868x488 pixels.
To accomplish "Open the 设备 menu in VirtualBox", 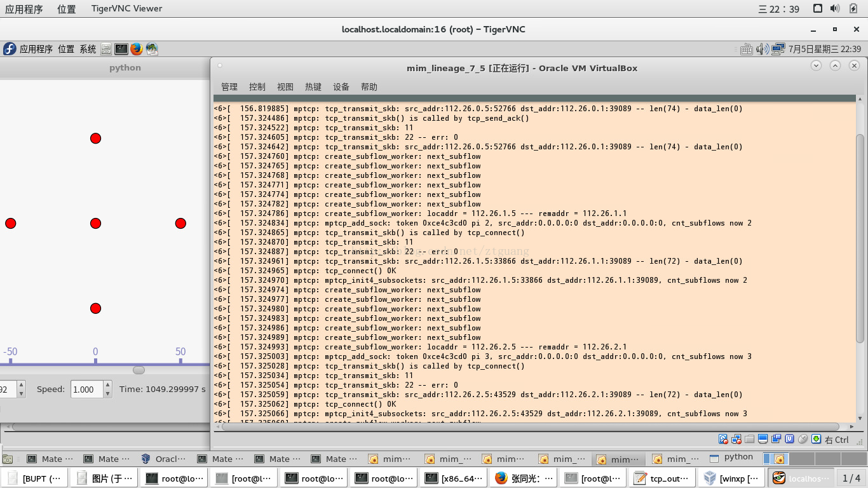I will pyautogui.click(x=341, y=87).
